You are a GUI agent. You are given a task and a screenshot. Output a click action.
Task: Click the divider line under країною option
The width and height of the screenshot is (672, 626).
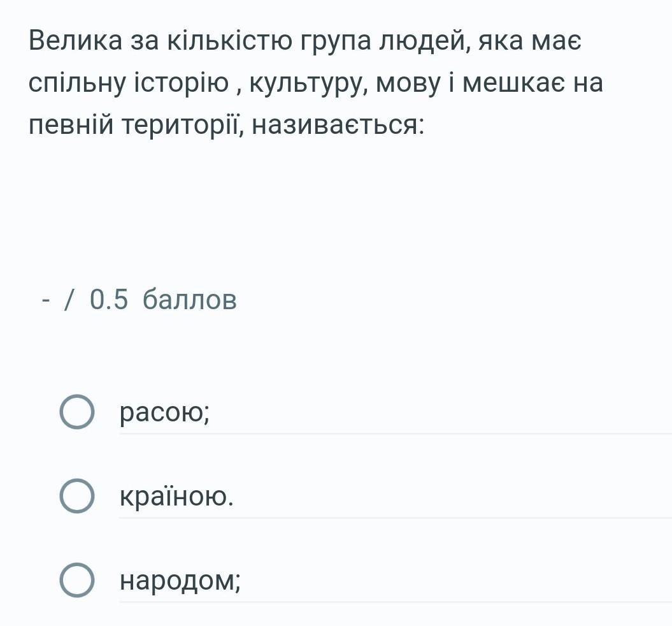(x=396, y=518)
